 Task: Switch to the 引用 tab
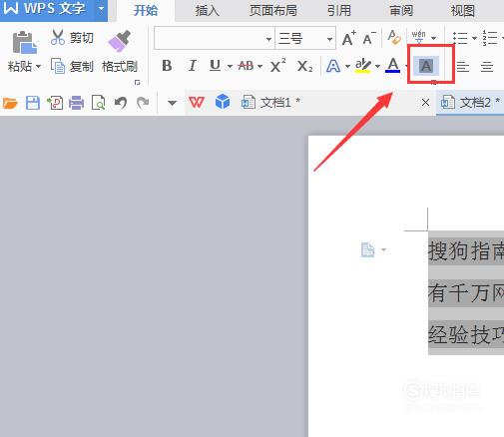(339, 11)
